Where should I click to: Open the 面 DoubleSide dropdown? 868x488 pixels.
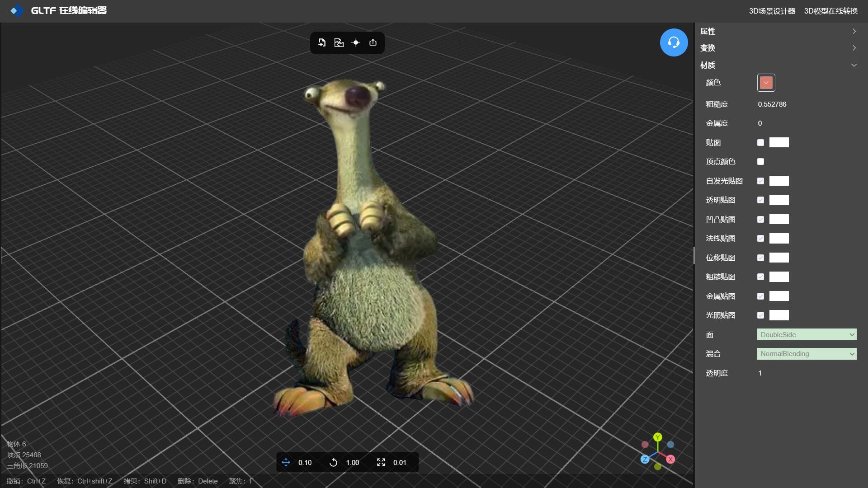(x=807, y=334)
